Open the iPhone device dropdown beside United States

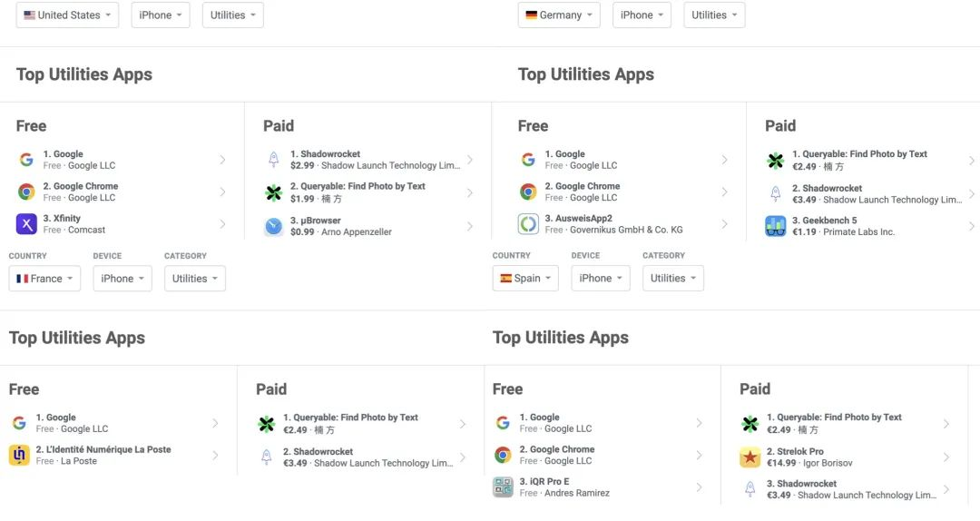(160, 15)
